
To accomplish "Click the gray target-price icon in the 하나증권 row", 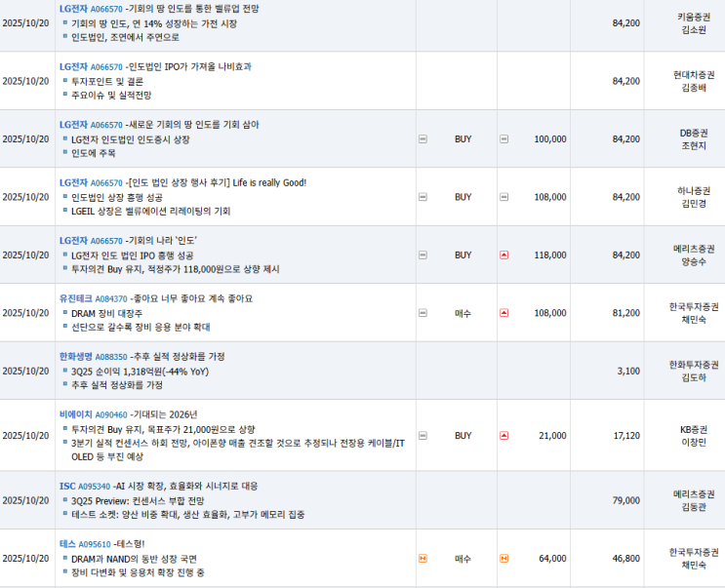I will [503, 197].
